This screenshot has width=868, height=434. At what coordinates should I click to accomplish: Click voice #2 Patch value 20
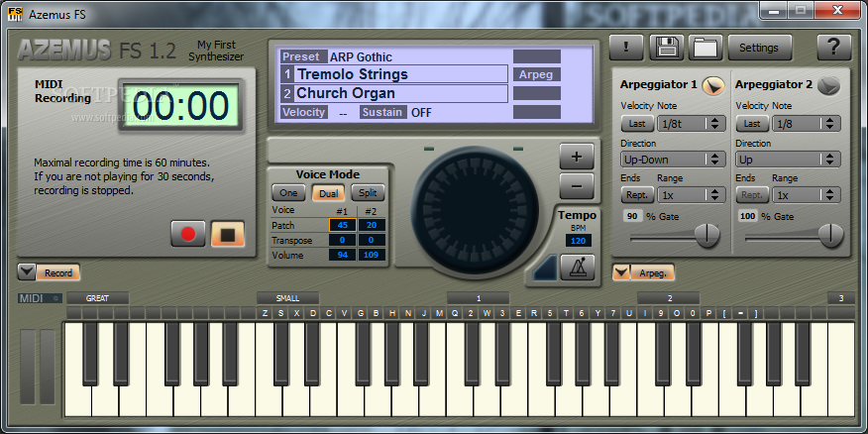coord(372,225)
